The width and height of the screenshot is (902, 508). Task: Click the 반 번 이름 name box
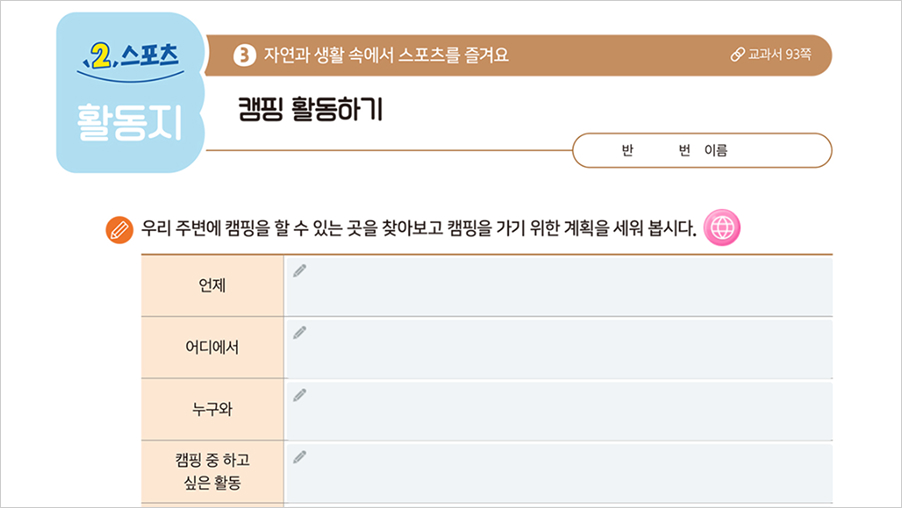[702, 151]
